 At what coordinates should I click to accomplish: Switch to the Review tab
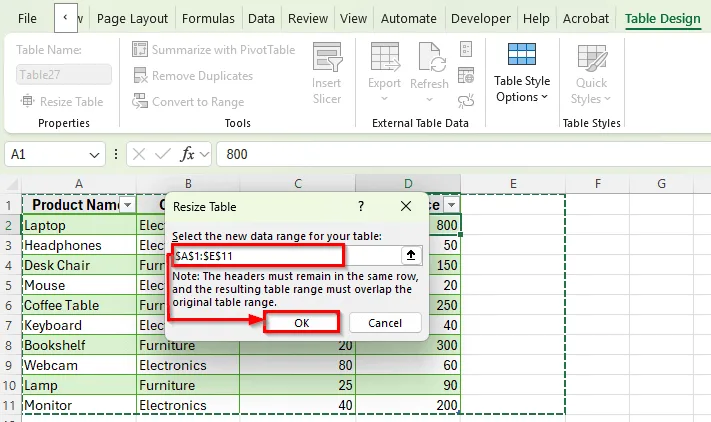pyautogui.click(x=308, y=19)
